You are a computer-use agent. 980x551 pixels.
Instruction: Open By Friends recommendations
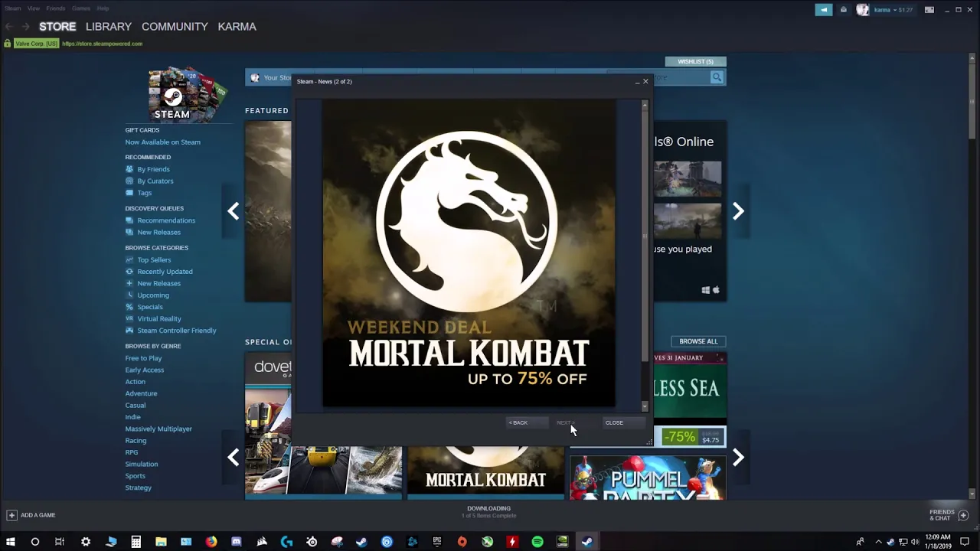153,169
